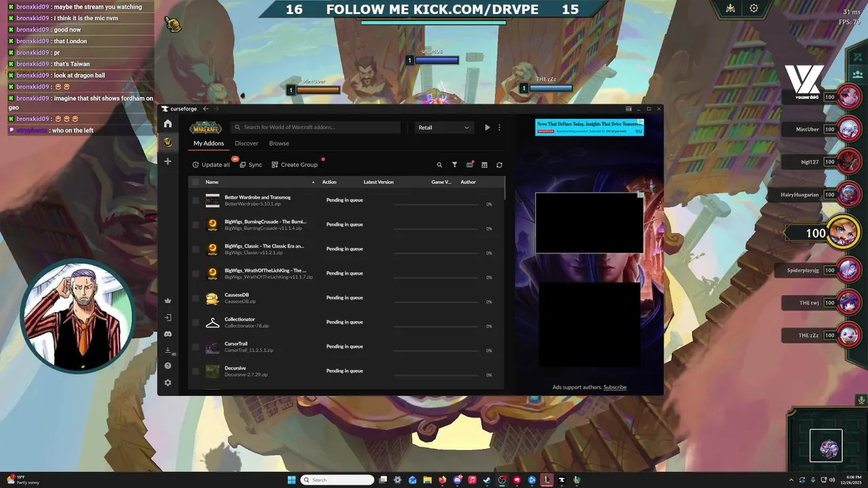Click the Better Wardrobe download progress bar
Viewport: 868px width, 488px height.
pyautogui.click(x=437, y=204)
